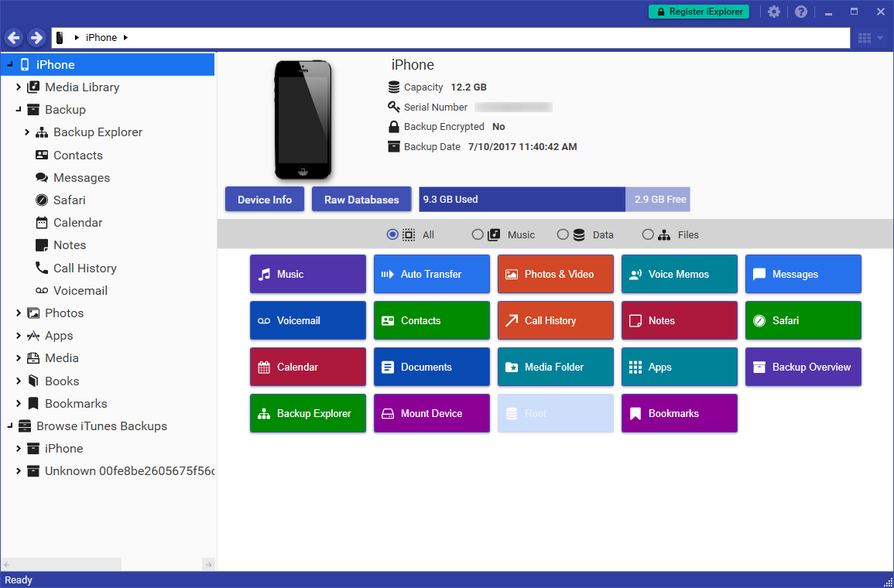Open the help question mark icon
Viewport: 894px width, 588px height.
click(x=801, y=12)
